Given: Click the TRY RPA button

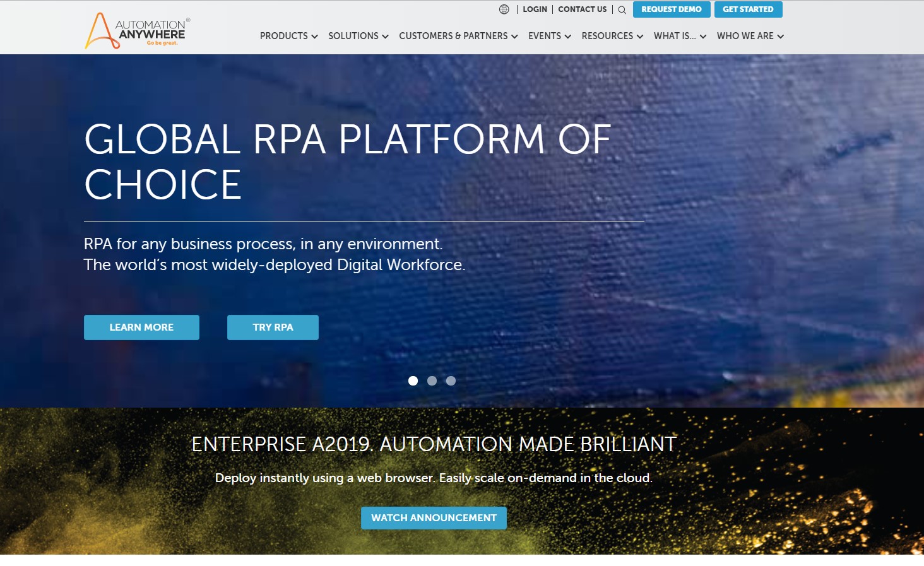Looking at the screenshot, I should (273, 327).
